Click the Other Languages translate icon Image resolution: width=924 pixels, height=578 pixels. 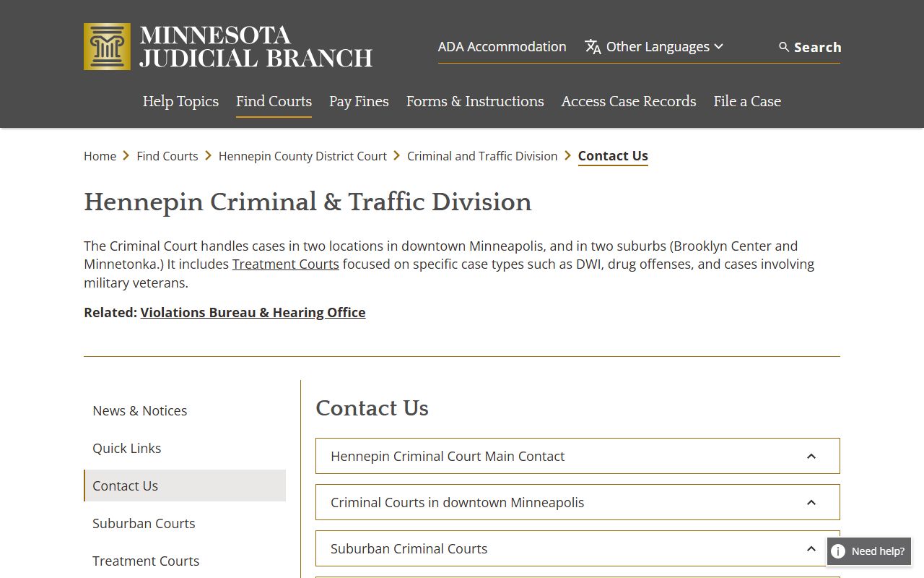(593, 47)
